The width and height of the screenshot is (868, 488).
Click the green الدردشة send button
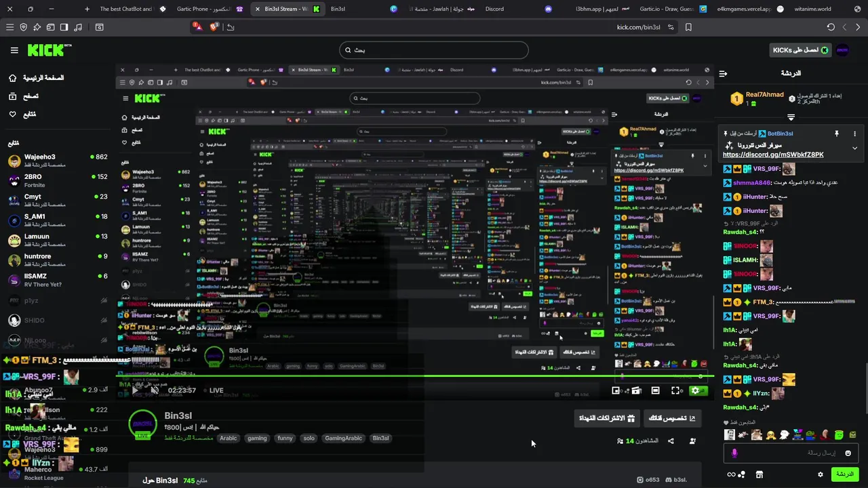click(x=845, y=474)
